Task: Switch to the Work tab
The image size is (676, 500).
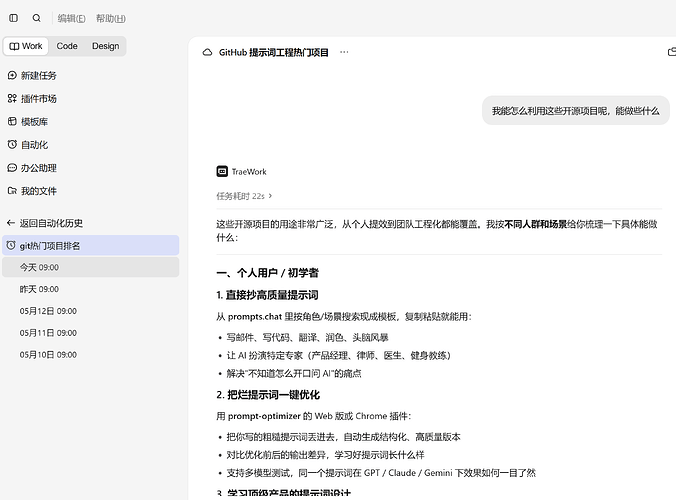Action: (26, 46)
